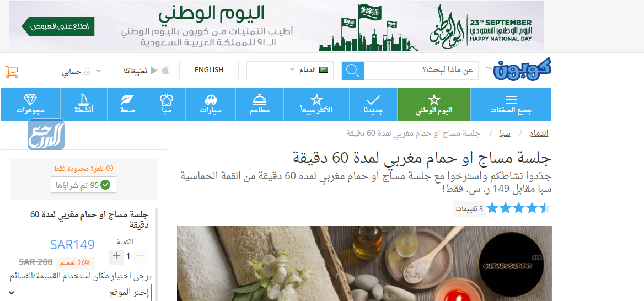Click the 26% خصم discount label
644x301 pixels.
tap(76, 263)
